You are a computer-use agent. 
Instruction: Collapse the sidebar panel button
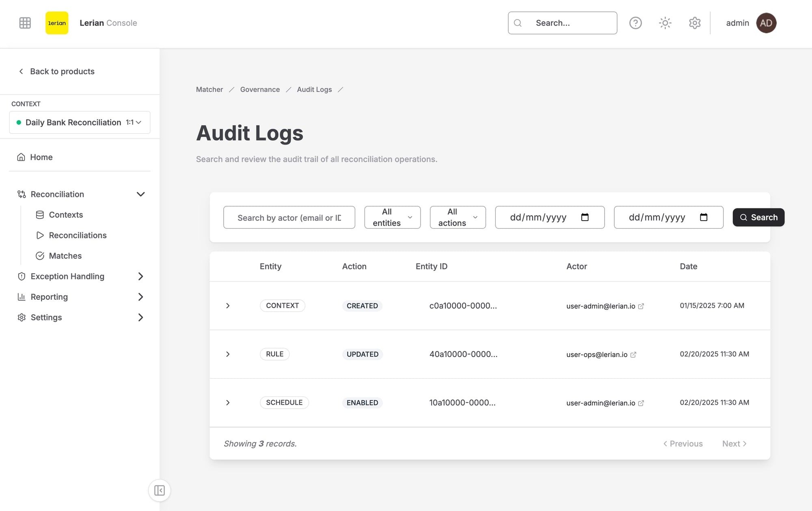160,490
